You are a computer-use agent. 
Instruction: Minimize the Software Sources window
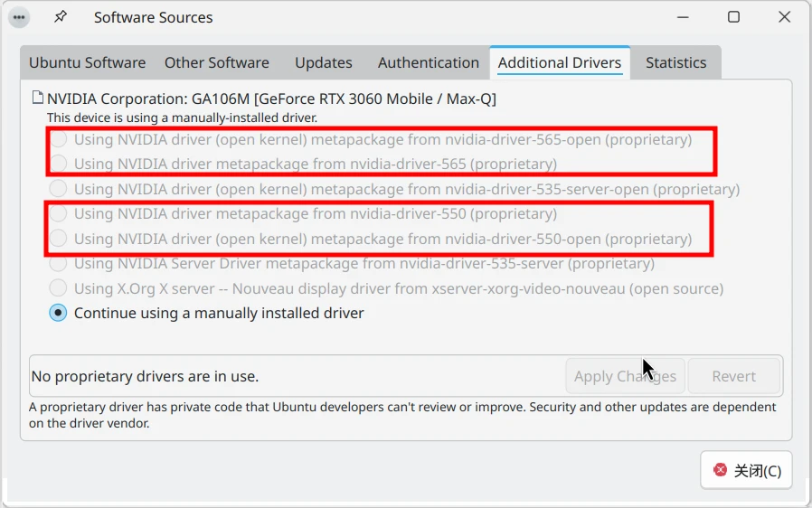point(684,17)
